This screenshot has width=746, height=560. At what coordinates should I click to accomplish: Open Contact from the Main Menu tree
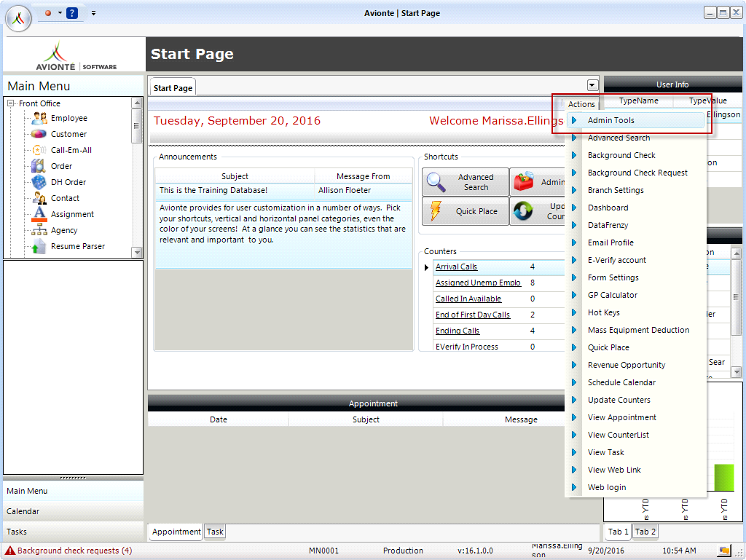65,198
